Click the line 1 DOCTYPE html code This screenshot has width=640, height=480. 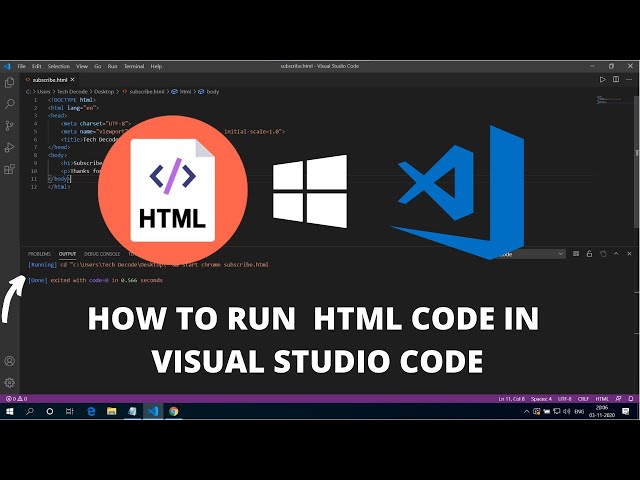[x=72, y=100]
